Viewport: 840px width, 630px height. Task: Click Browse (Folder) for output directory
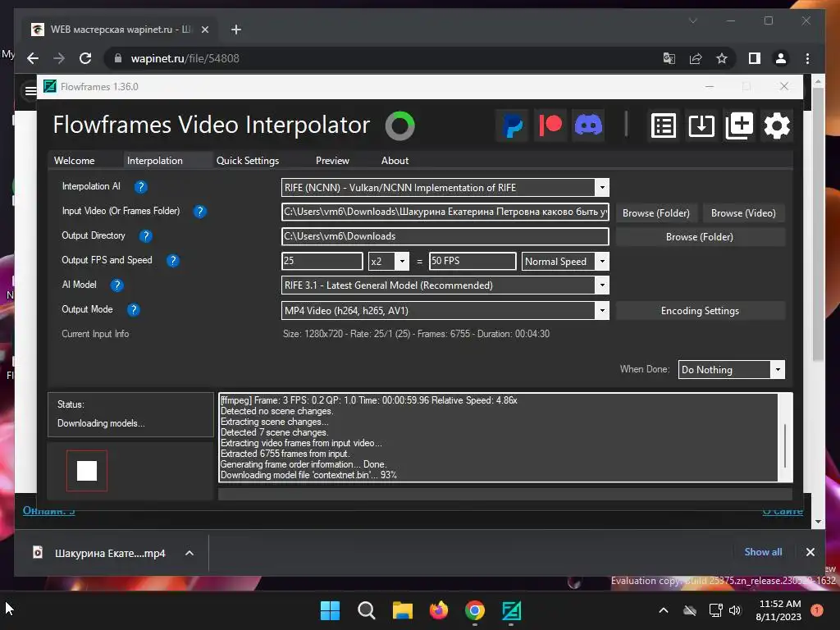coord(700,237)
